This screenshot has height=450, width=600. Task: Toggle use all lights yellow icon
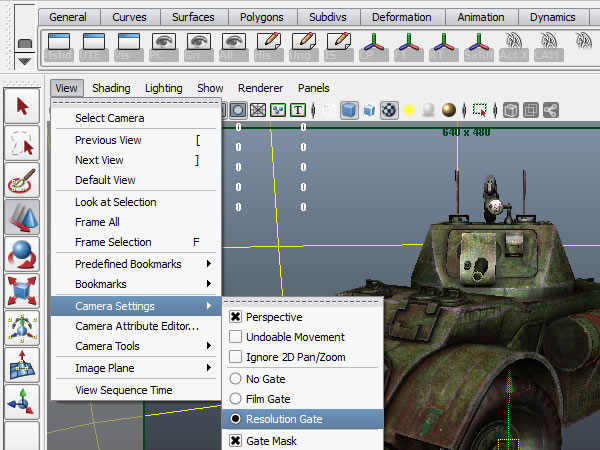point(409,111)
